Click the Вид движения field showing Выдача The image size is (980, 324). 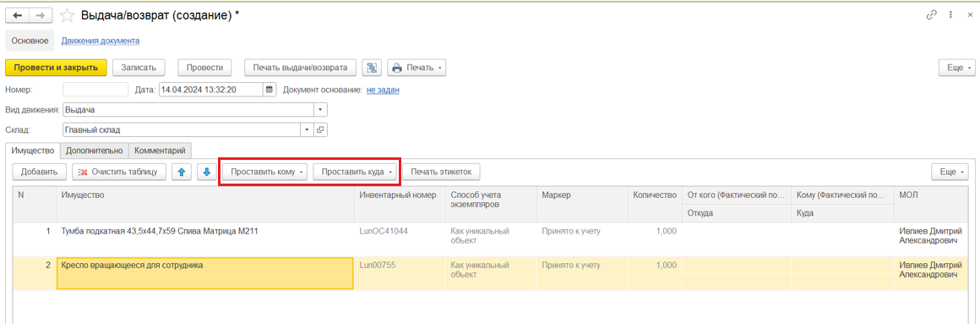click(188, 109)
